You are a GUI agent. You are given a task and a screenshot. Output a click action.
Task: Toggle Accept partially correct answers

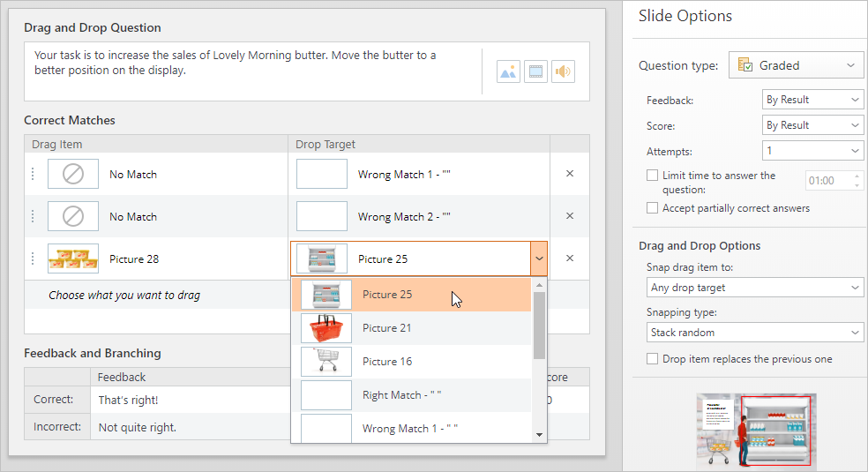[653, 208]
